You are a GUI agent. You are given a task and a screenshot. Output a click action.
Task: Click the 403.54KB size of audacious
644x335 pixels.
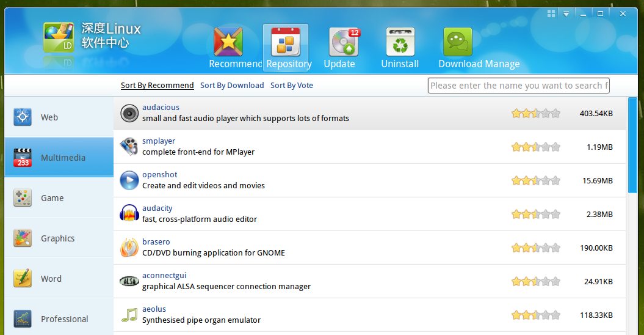pyautogui.click(x=596, y=113)
